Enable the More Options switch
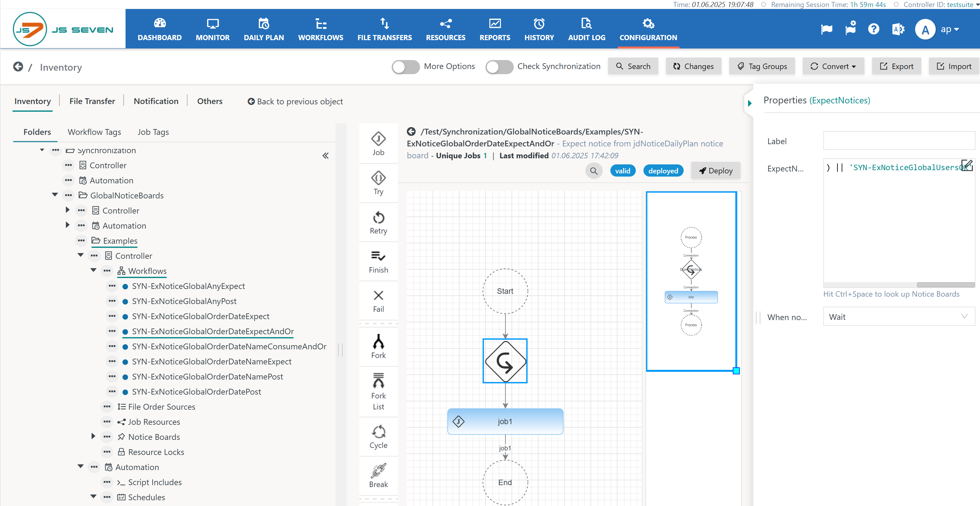The image size is (980, 506). tap(405, 67)
